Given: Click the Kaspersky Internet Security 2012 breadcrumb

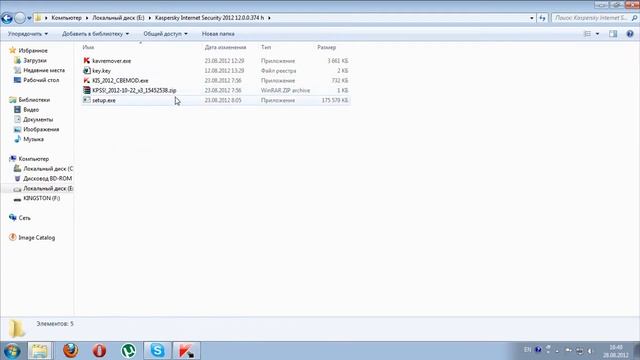Looking at the screenshot, I should [209, 18].
